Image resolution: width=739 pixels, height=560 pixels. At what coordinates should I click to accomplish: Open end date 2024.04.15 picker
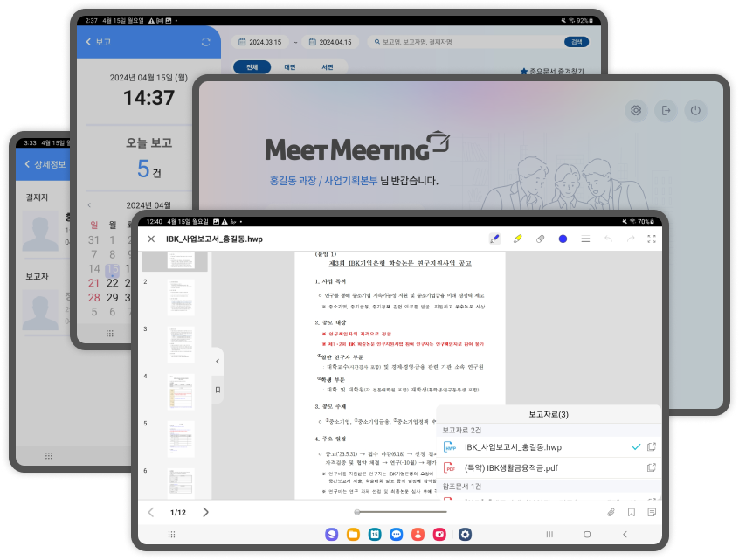pyautogui.click(x=330, y=42)
